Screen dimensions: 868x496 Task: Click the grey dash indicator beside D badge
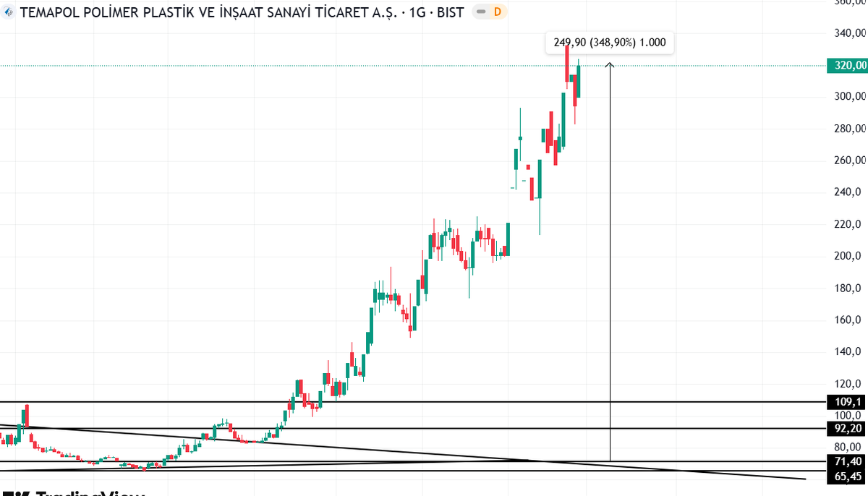(482, 12)
